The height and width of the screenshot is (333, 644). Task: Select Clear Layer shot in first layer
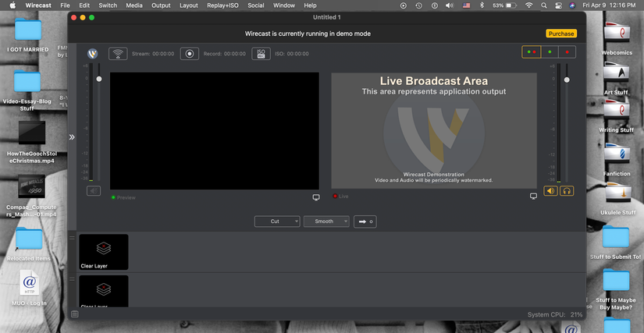point(104,252)
